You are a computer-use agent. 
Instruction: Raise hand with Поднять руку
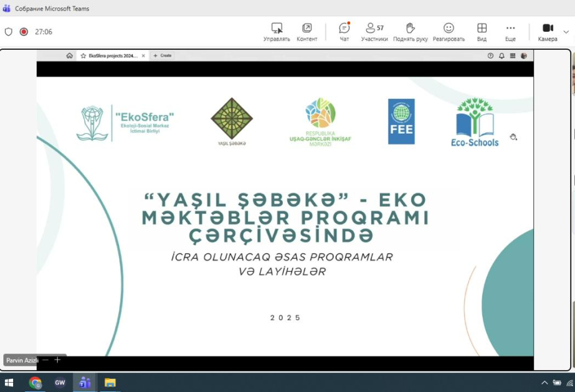click(411, 32)
